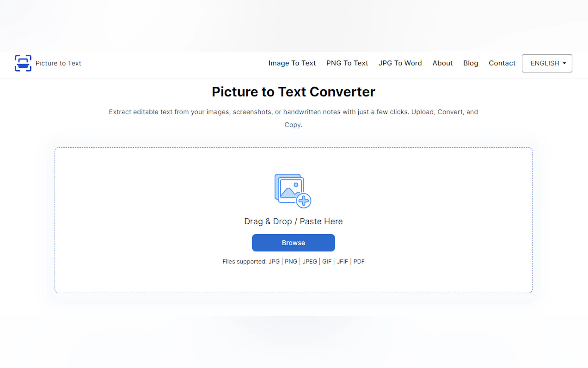Click empty area inside dashed upload zone
This screenshot has height=368, width=588.
click(x=146, y=219)
